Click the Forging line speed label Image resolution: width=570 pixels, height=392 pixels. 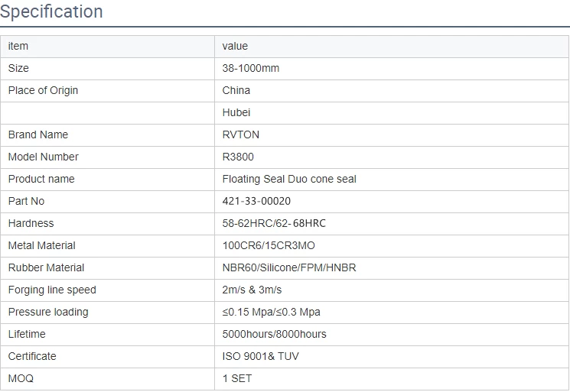(52, 290)
